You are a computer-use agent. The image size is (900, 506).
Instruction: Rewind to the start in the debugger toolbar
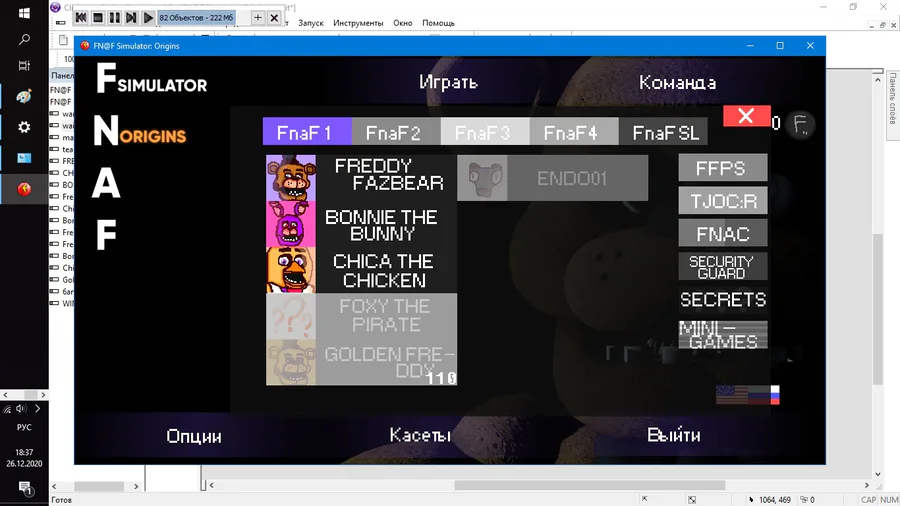tap(81, 18)
